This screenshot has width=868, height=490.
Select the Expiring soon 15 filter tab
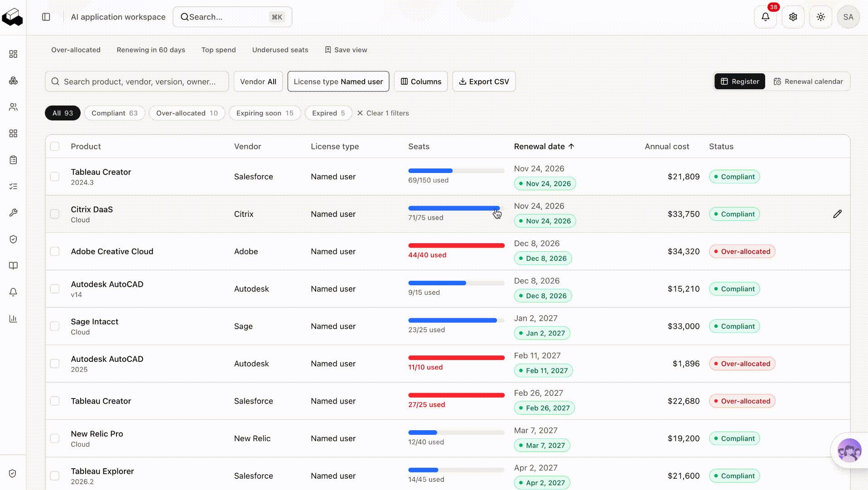265,113
